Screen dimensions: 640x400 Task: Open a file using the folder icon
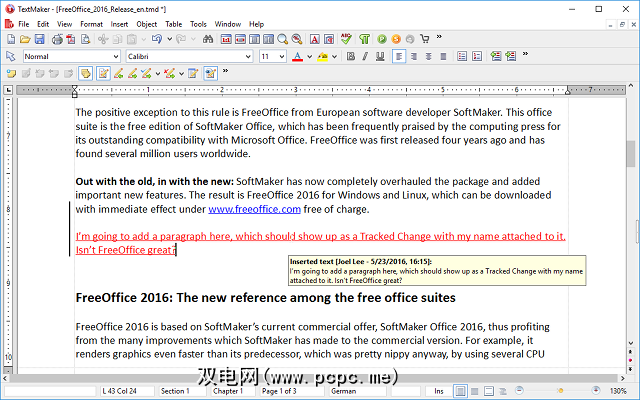25,39
